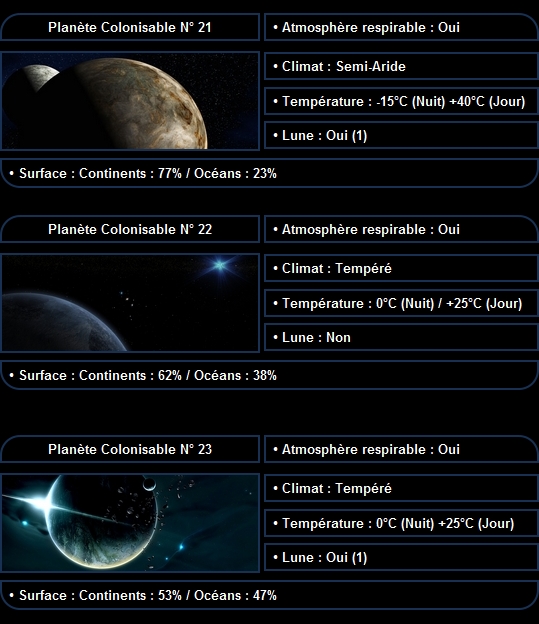Select Surface Continents 53% Océans 47% bar

pos(270,595)
